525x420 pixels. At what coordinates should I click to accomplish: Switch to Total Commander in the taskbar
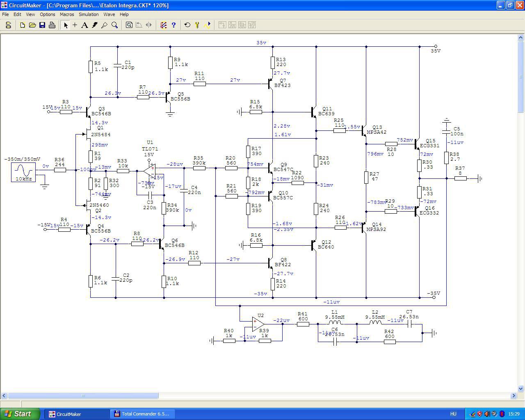point(142,414)
